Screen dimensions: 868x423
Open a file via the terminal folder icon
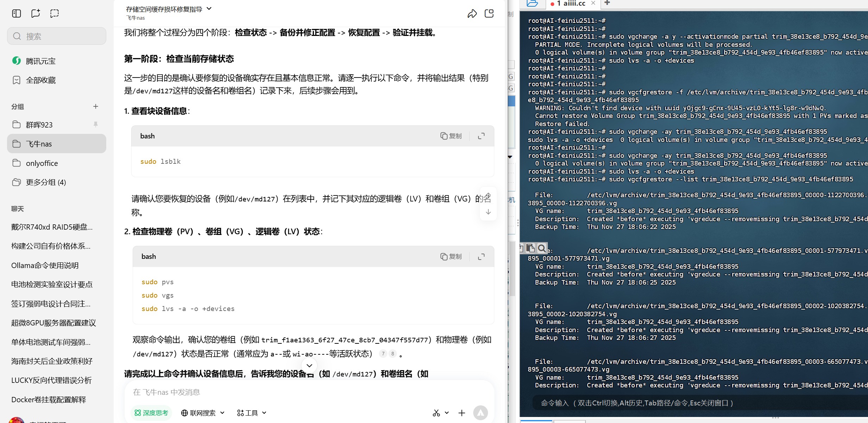[531, 4]
